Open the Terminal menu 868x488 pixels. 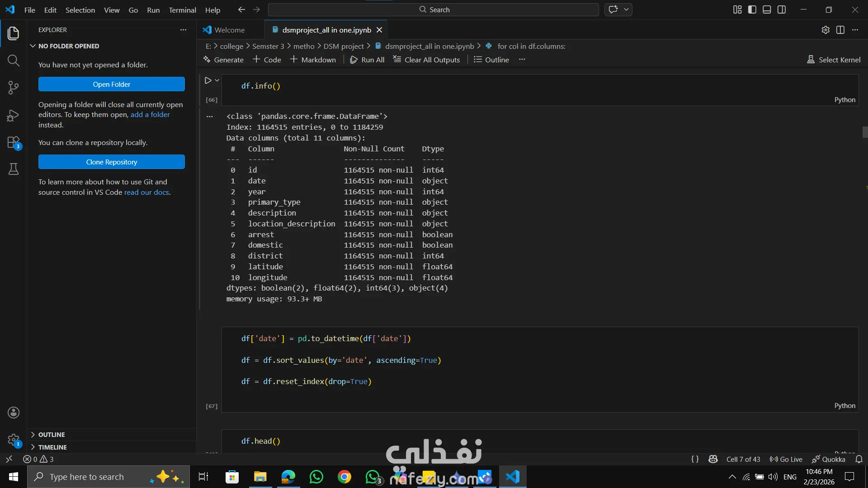(x=182, y=10)
